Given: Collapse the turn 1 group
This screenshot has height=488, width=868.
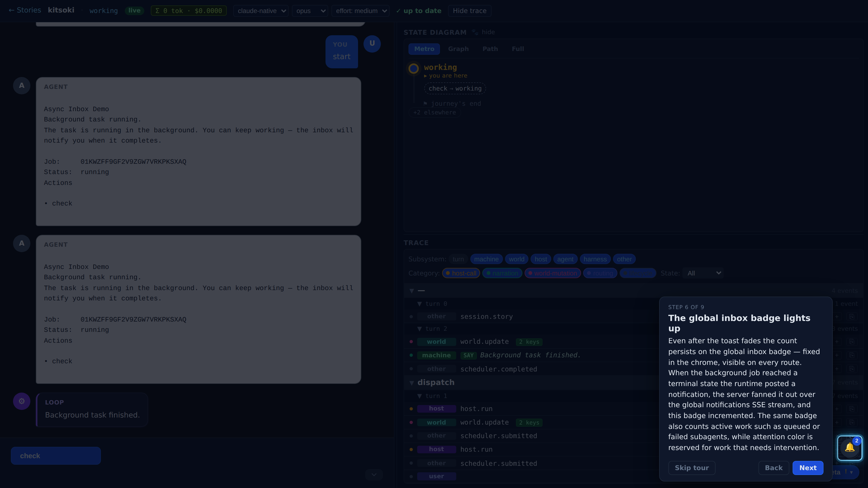Looking at the screenshot, I should click(x=420, y=396).
